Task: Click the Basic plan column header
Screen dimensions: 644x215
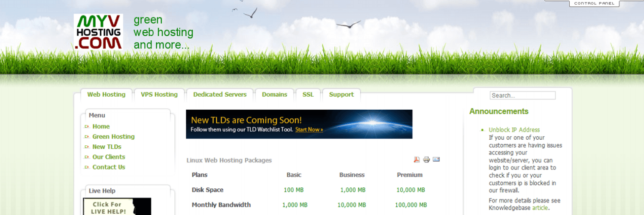Action: coord(294,175)
